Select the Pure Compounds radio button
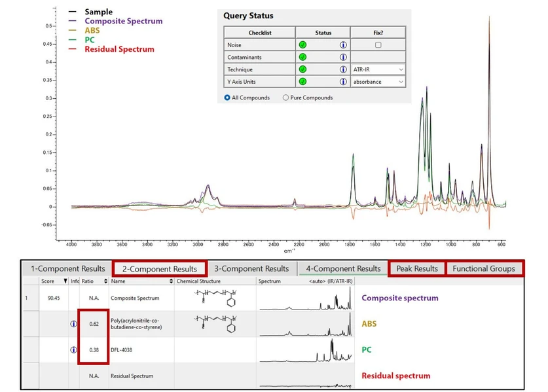548x392 pixels. click(285, 98)
